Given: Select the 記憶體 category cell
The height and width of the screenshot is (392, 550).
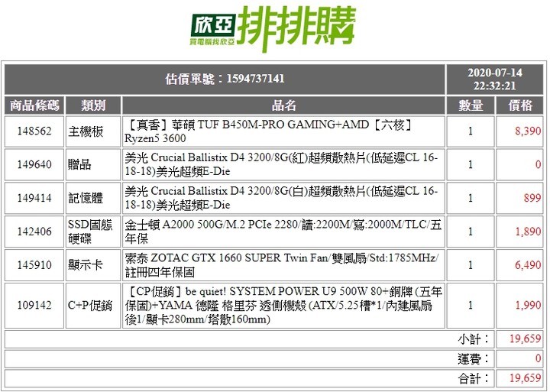Looking at the screenshot, I should [x=93, y=198].
